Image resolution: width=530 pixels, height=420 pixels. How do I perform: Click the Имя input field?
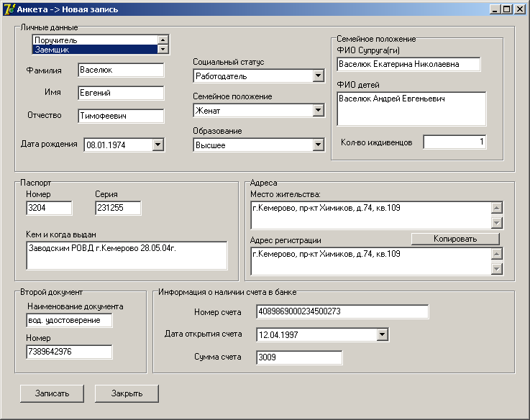click(121, 93)
